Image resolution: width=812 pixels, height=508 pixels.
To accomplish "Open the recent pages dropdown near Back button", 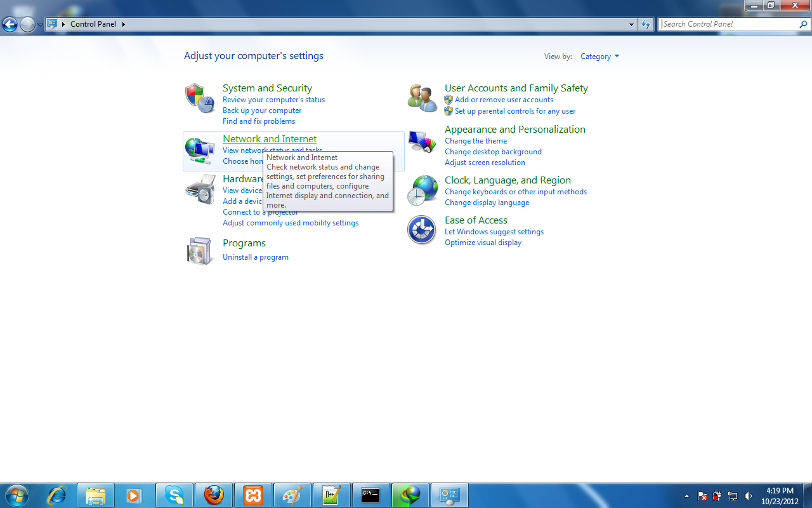I will click(41, 25).
